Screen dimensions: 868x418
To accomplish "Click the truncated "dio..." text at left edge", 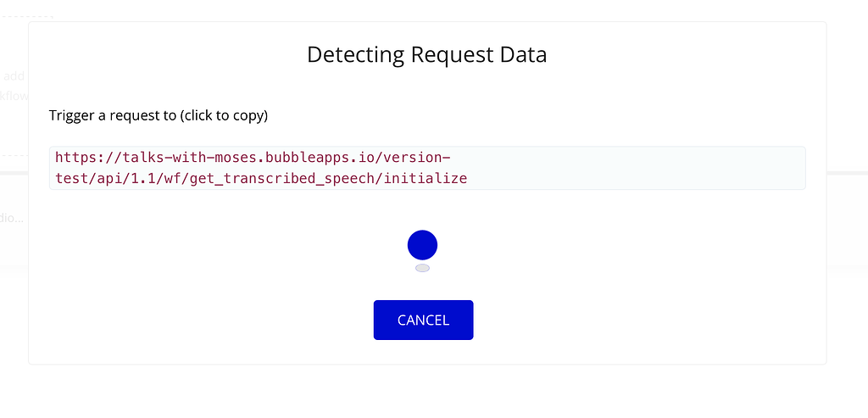I will [13, 218].
